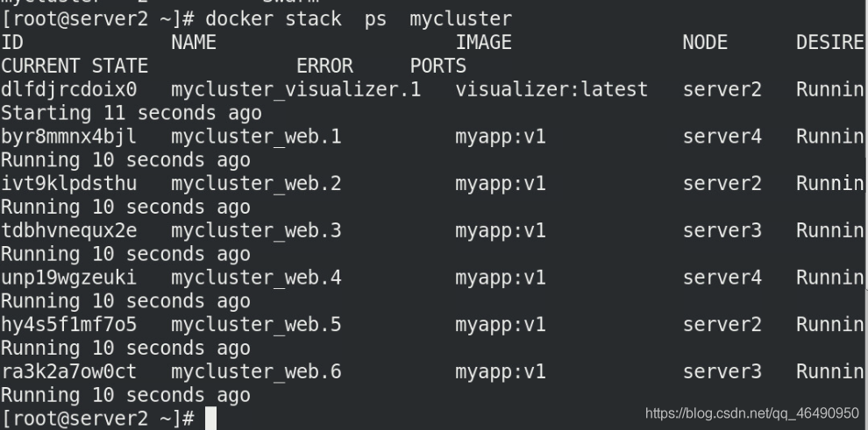The image size is (868, 430).
Task: Click the visualizer:latest image text
Action: point(551,89)
